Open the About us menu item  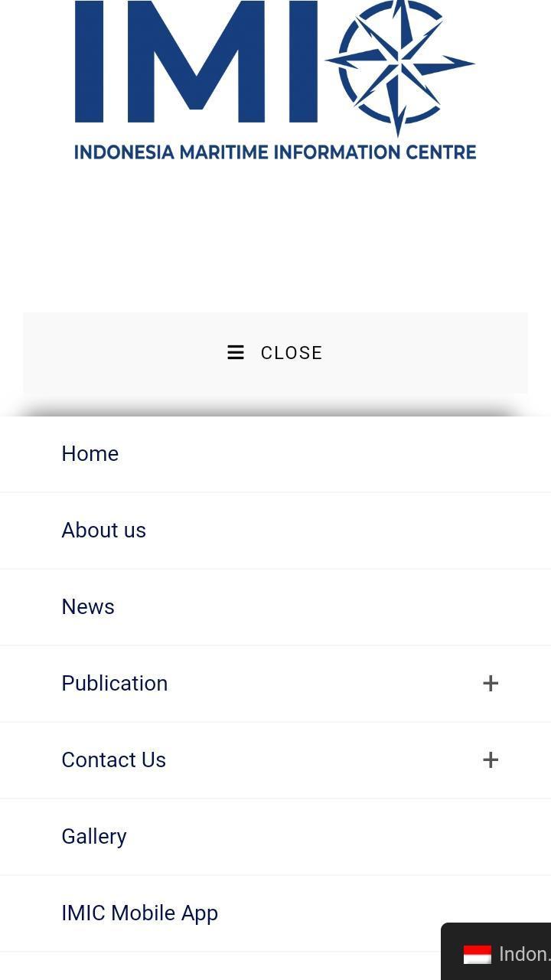pyautogui.click(x=104, y=530)
